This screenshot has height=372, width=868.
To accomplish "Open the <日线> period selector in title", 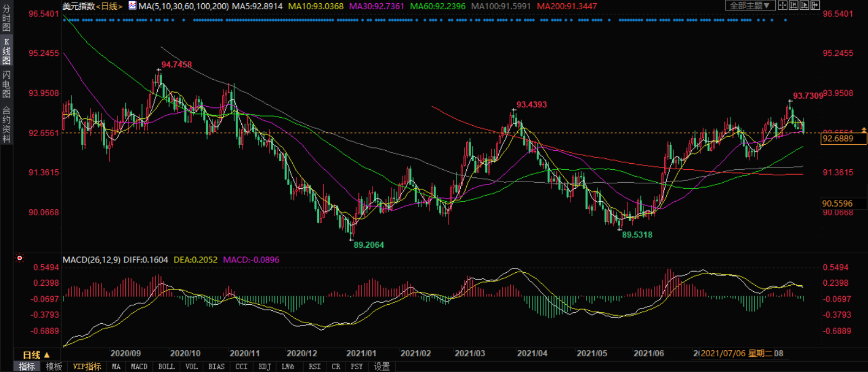I will coord(109,6).
